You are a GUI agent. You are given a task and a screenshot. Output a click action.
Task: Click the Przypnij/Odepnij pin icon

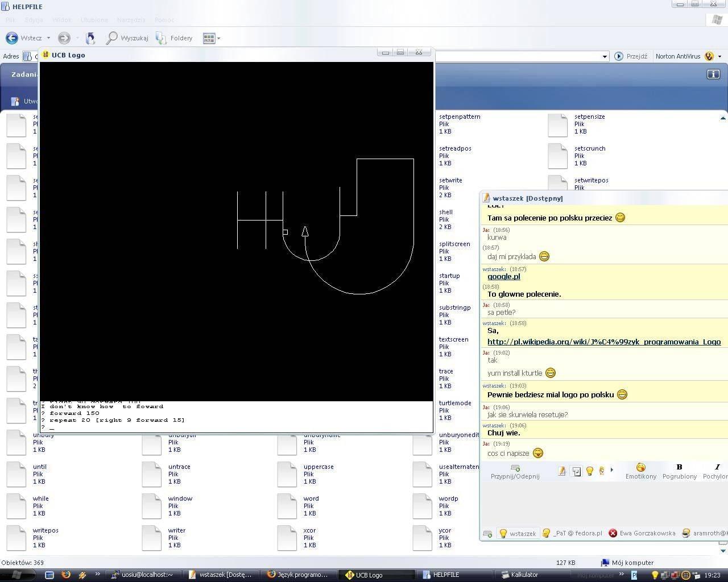tap(515, 468)
